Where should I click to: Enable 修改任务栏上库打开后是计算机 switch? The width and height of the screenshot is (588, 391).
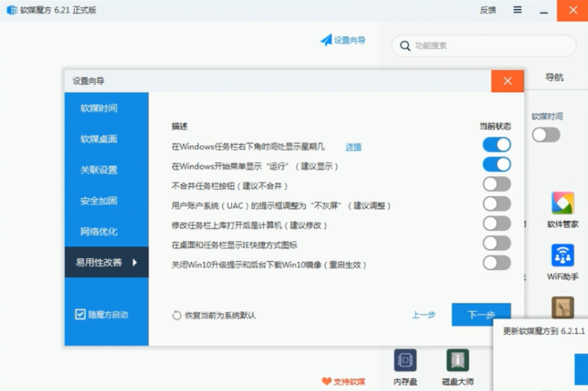click(496, 224)
